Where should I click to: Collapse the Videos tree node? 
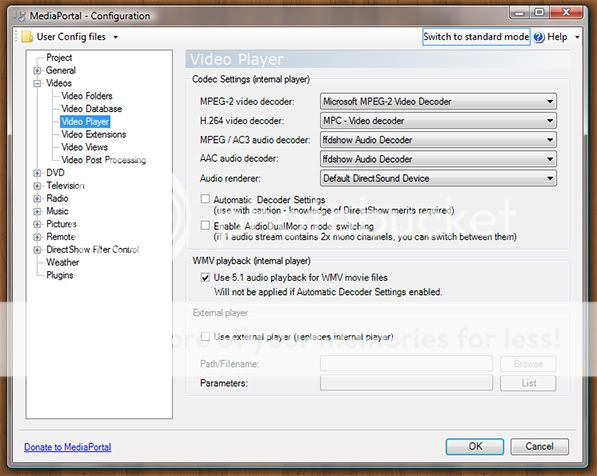[x=37, y=83]
